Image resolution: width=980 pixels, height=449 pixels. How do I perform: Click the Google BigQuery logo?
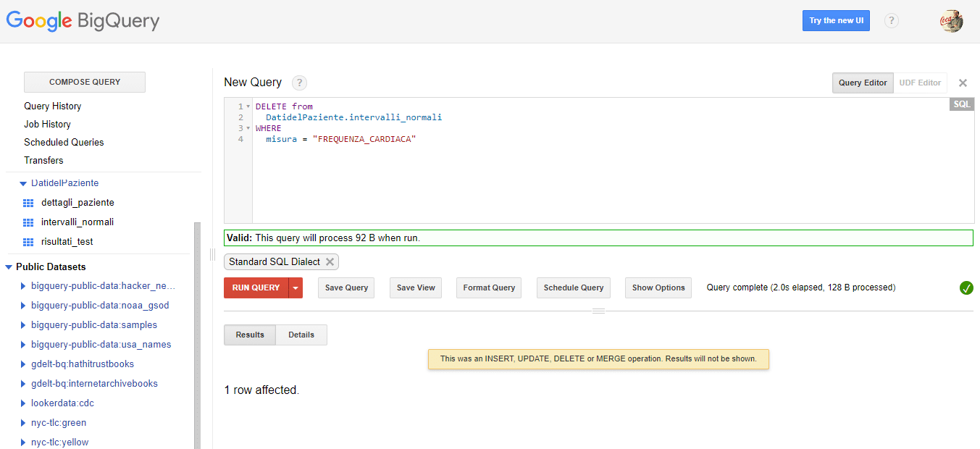coord(83,21)
